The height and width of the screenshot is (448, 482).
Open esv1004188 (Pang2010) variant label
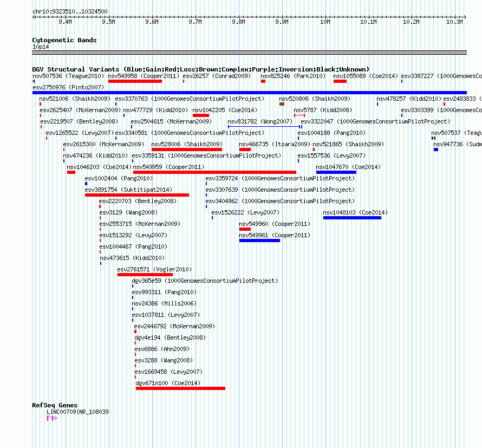click(331, 133)
